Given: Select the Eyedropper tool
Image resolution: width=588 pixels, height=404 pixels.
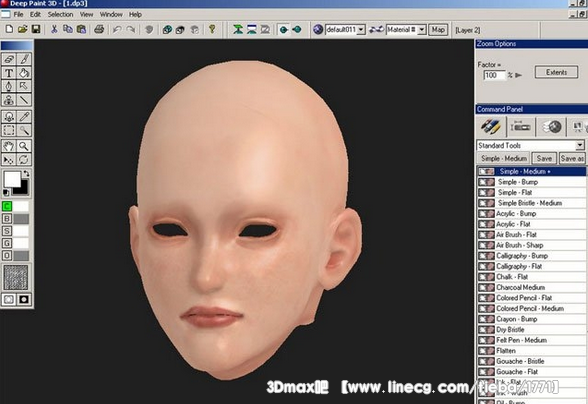Looking at the screenshot, I should [24, 117].
